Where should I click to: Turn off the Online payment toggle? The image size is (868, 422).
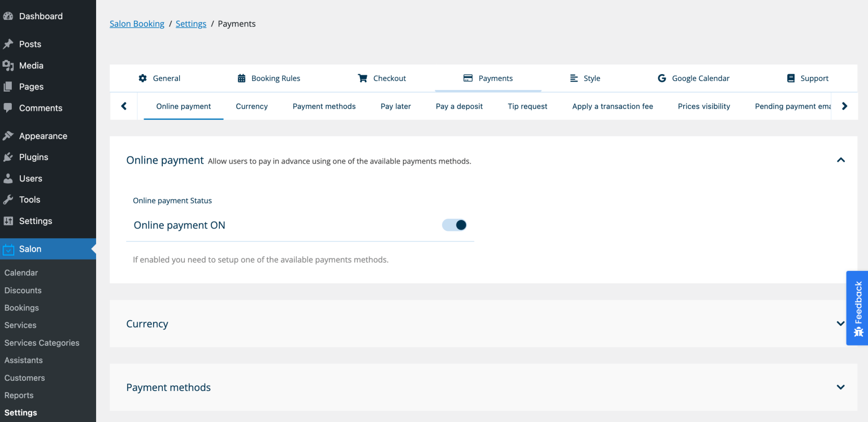(454, 225)
